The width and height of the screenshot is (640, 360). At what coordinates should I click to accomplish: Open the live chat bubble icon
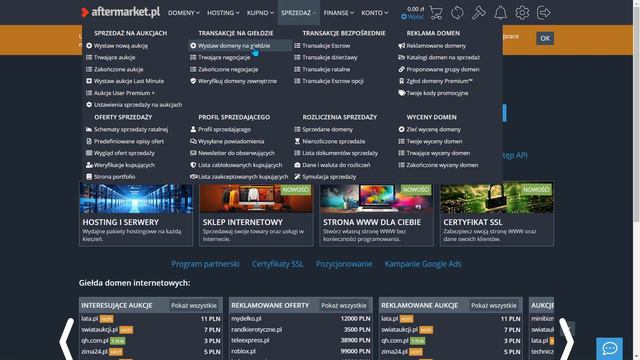point(609,348)
